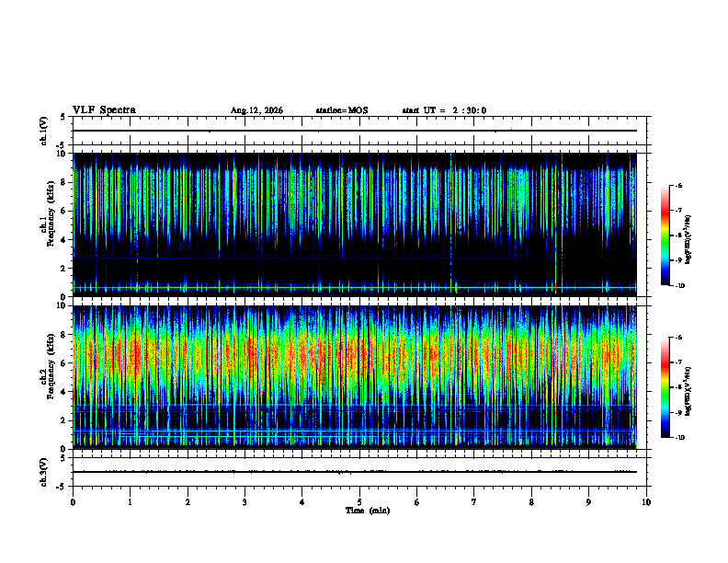This screenshot has height=563, width=728.
Task: Select the date text "Aug.12, 2026"
Action: click(x=256, y=110)
